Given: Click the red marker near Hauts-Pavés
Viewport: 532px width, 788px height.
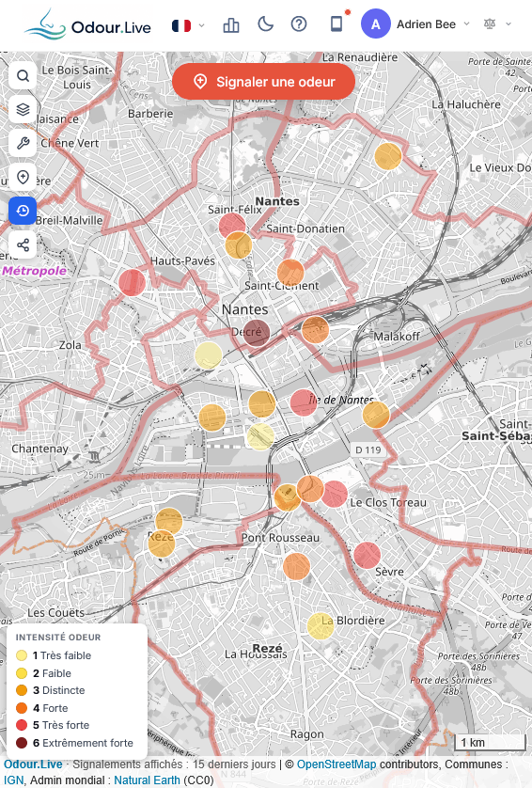Looking at the screenshot, I should coord(133,282).
